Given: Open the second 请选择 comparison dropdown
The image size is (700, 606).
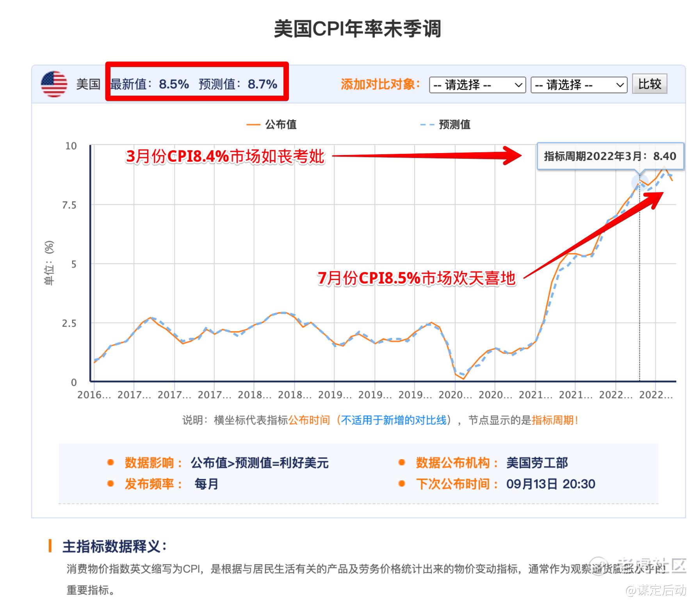Looking at the screenshot, I should coord(579,85).
